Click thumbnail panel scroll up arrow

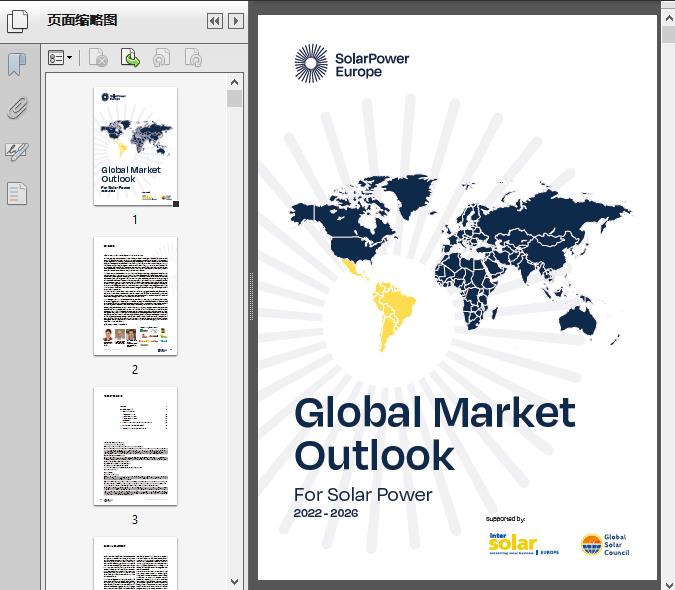235,82
